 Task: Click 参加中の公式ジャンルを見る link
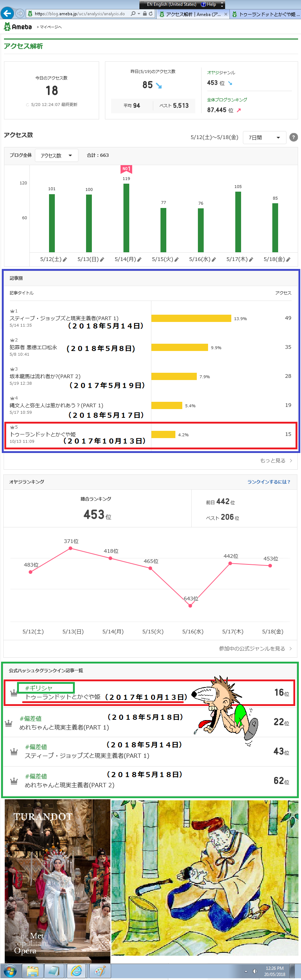[255, 648]
